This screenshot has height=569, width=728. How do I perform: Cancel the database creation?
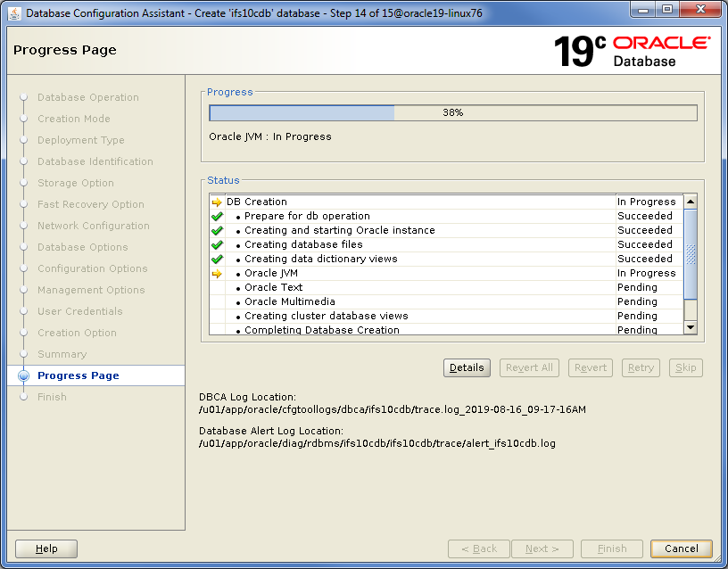pyautogui.click(x=681, y=548)
